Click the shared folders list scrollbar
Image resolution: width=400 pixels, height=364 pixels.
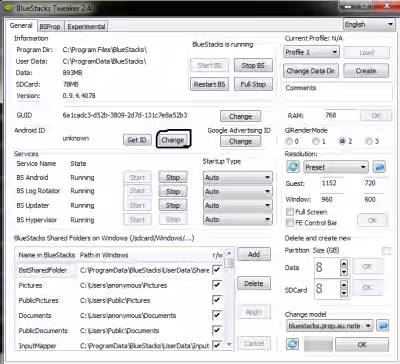coord(229,299)
